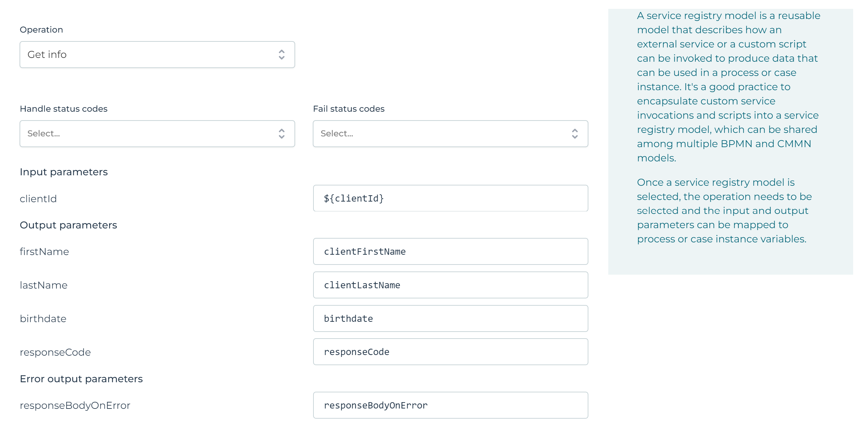The width and height of the screenshot is (868, 424).
Task: Click the service registry model help text
Action: pyautogui.click(x=728, y=87)
